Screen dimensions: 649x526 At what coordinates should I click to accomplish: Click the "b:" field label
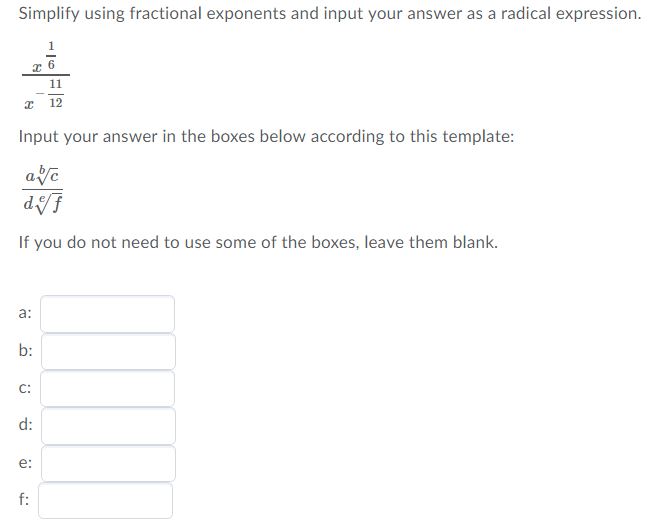pyautogui.click(x=25, y=351)
